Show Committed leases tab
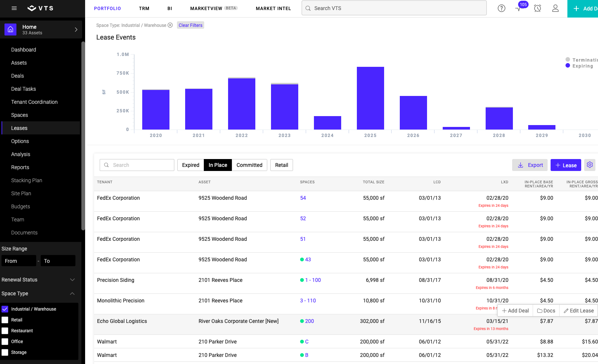This screenshot has height=364, width=598. [x=249, y=165]
